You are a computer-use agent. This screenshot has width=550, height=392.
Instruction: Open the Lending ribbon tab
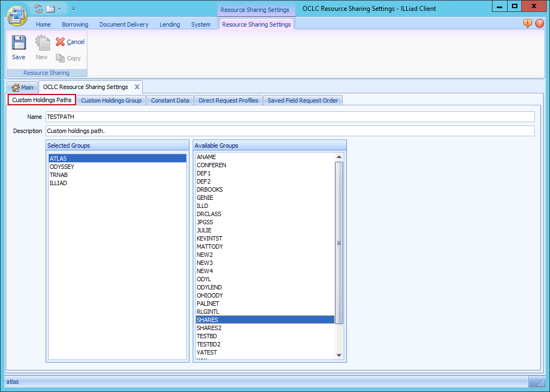(169, 24)
